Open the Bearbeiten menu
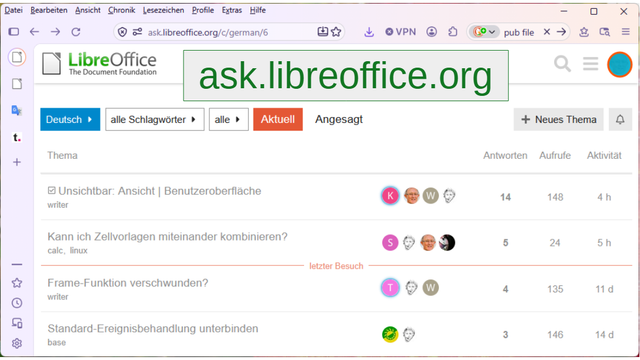640x360 pixels. click(49, 10)
